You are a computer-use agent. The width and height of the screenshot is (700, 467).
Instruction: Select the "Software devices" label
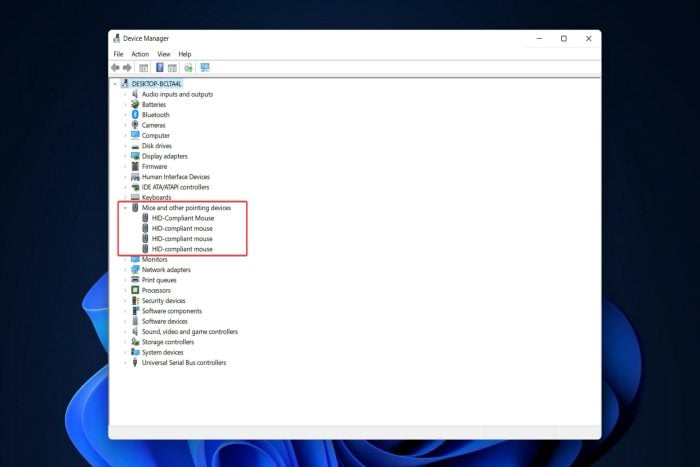coord(165,321)
